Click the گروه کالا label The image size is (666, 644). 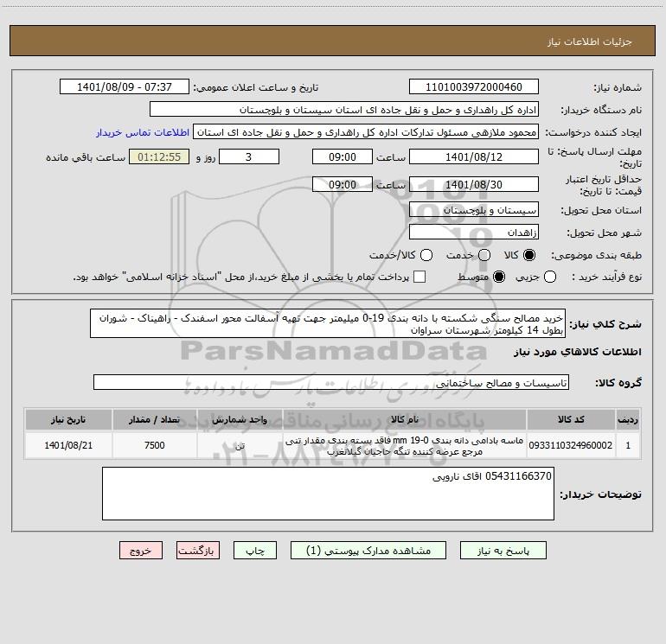pos(618,383)
